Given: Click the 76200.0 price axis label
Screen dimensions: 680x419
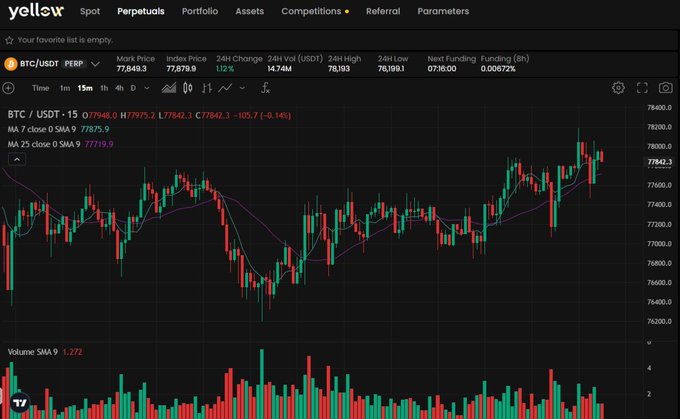Looking at the screenshot, I should click(659, 321).
